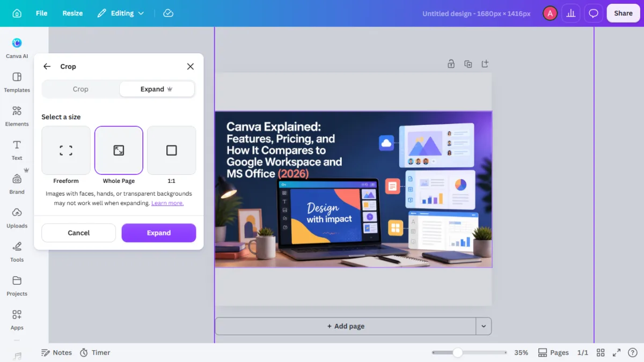
Task: Open the Projects sidebar panel
Action: (17, 286)
